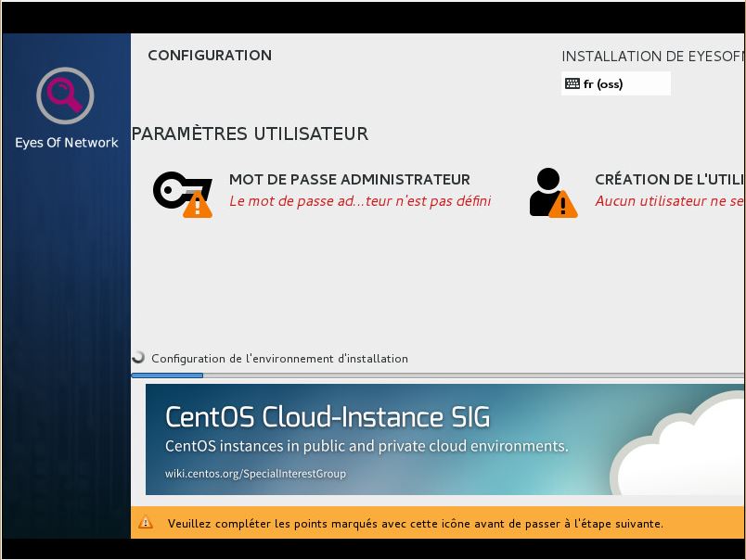Select the fr (oss) keyboard layout indicator
Screen dimensions: 746x560
tap(616, 83)
